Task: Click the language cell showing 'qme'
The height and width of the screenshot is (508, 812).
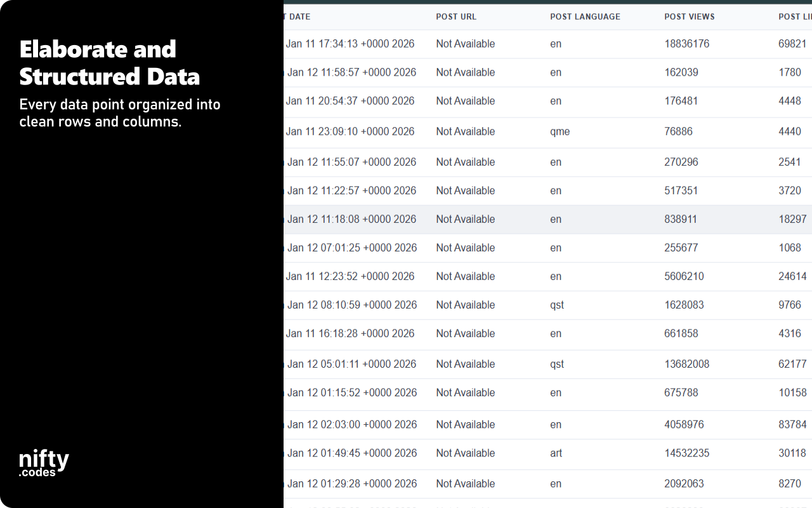Action: 560,131
